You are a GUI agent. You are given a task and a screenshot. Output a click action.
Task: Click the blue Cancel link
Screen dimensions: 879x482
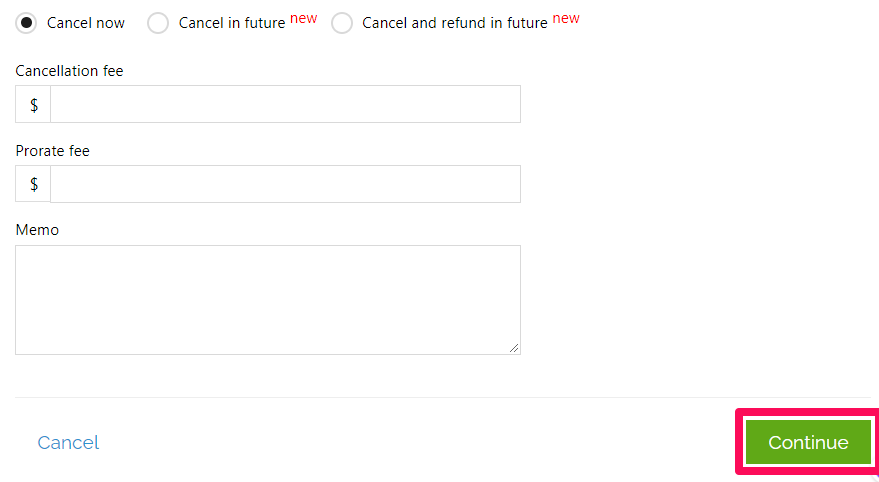(x=68, y=442)
